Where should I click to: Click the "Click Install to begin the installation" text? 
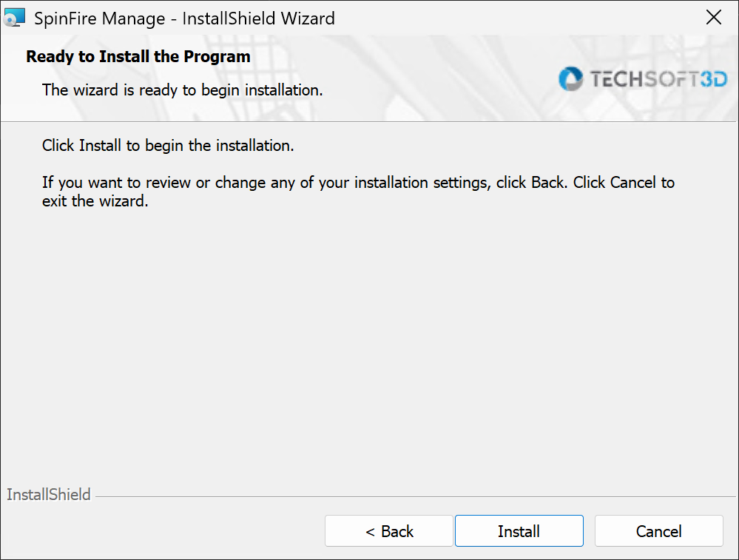(168, 145)
